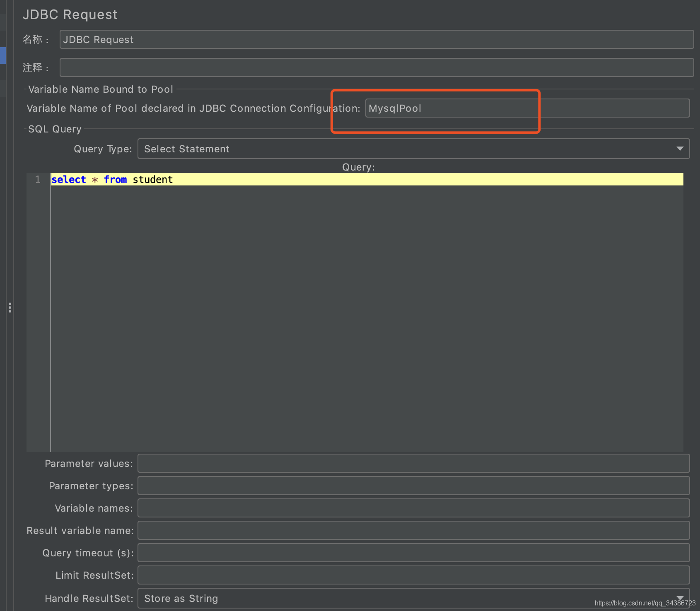Screen dimensions: 700x611
Task: Click the 'Parameter types:' label
Action: [91, 486]
